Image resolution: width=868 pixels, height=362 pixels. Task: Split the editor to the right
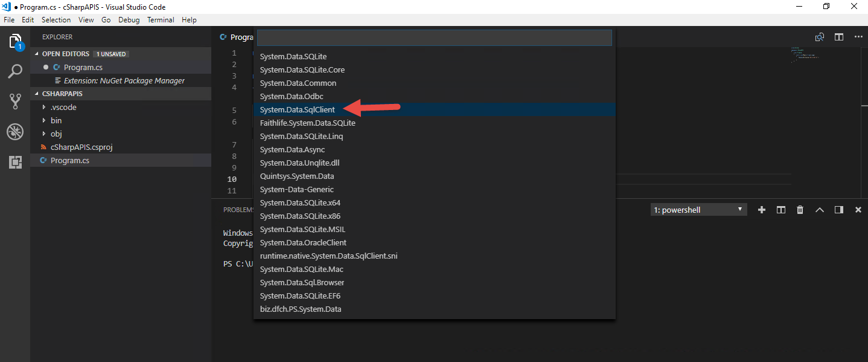tap(839, 37)
